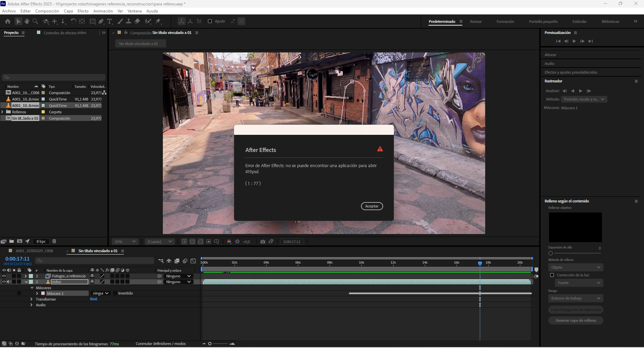Select the Hand tool

[27, 21]
